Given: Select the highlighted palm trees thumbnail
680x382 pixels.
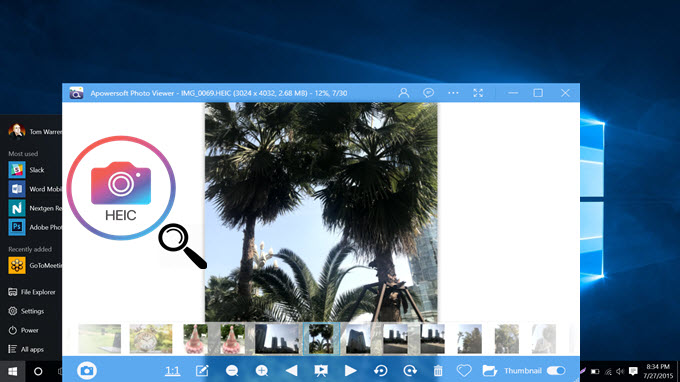Looking at the screenshot, I should (321, 339).
